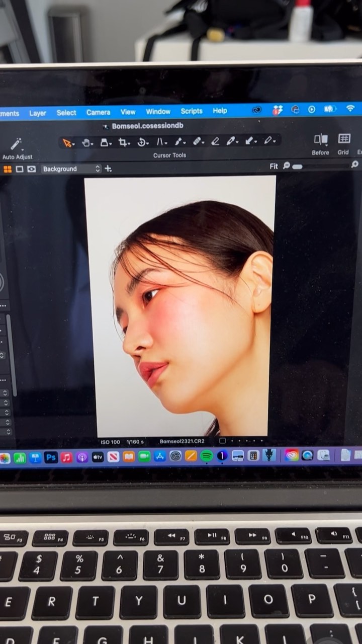The width and height of the screenshot is (362, 644).
Task: Click the left tool panel scrollbar
Action: [x=9, y=352]
